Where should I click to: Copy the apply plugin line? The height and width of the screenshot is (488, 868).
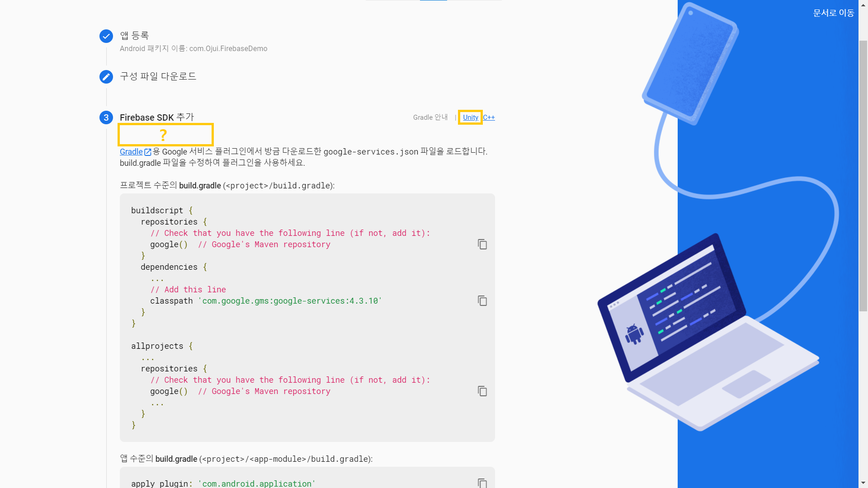click(x=482, y=483)
